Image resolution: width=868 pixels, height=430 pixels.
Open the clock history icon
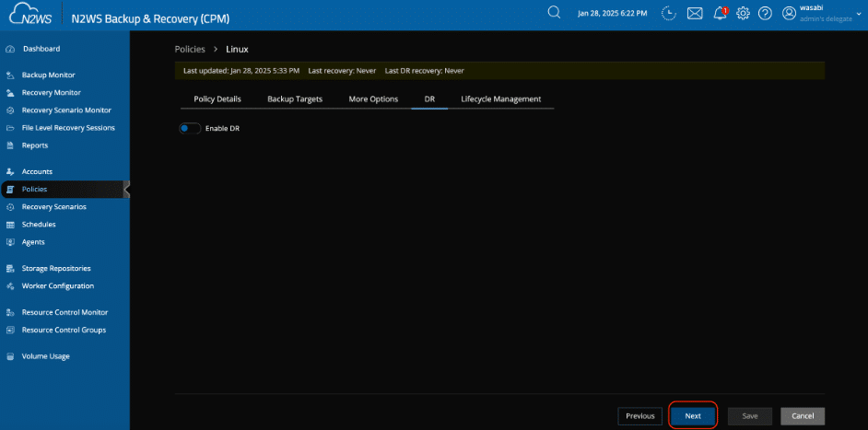669,13
